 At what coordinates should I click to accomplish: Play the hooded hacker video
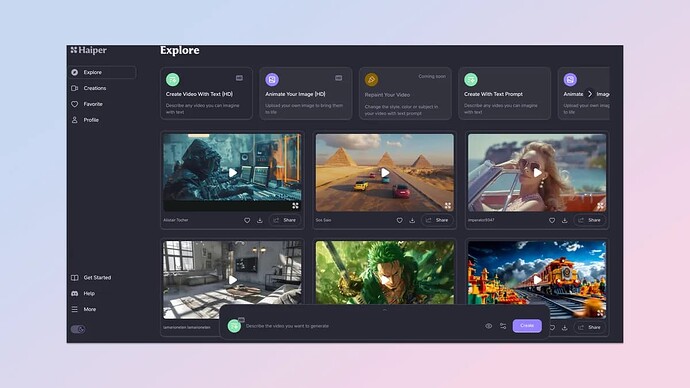pos(232,173)
